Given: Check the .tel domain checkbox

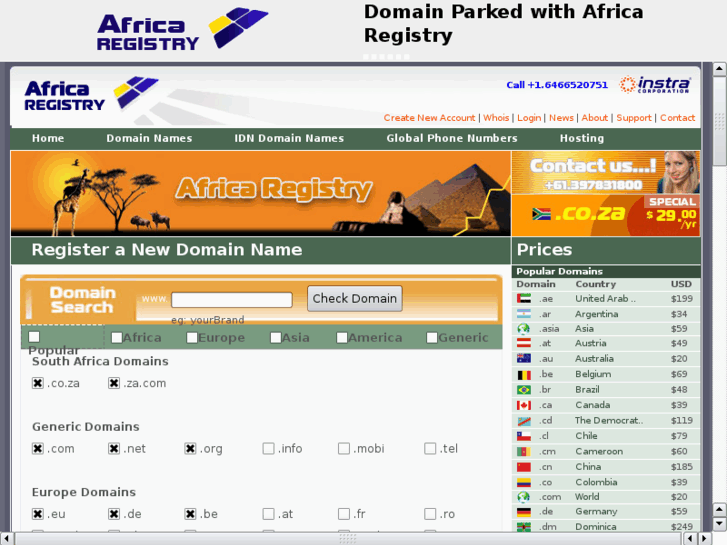Looking at the screenshot, I should [430, 449].
